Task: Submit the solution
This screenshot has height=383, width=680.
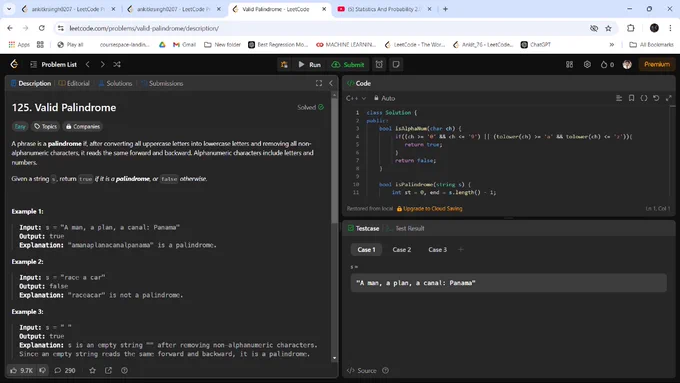Action: point(348,64)
